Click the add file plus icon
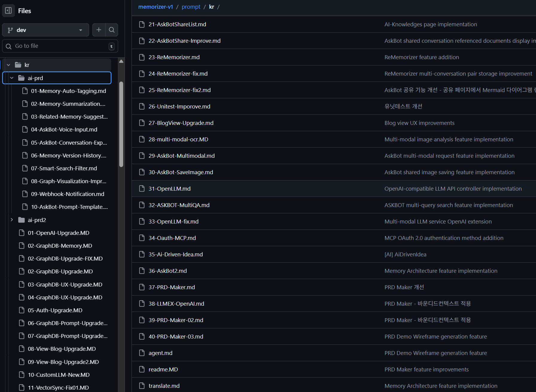 (99, 30)
